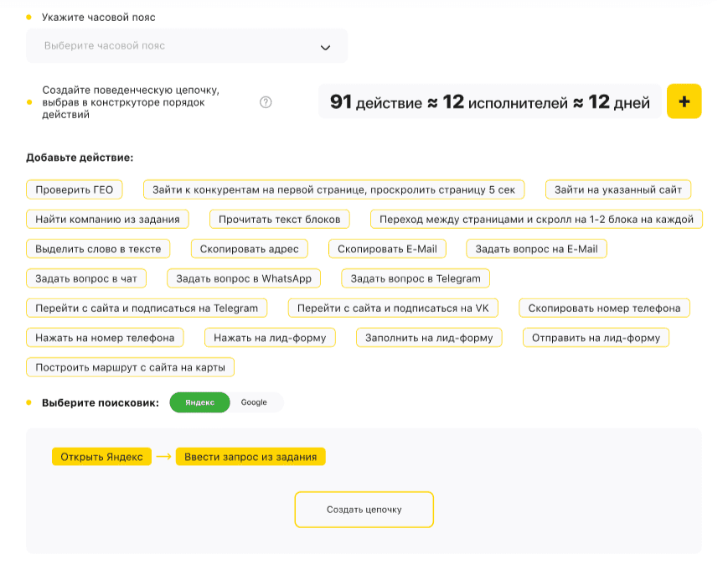Open the timezone dropdown chevron

click(x=325, y=48)
